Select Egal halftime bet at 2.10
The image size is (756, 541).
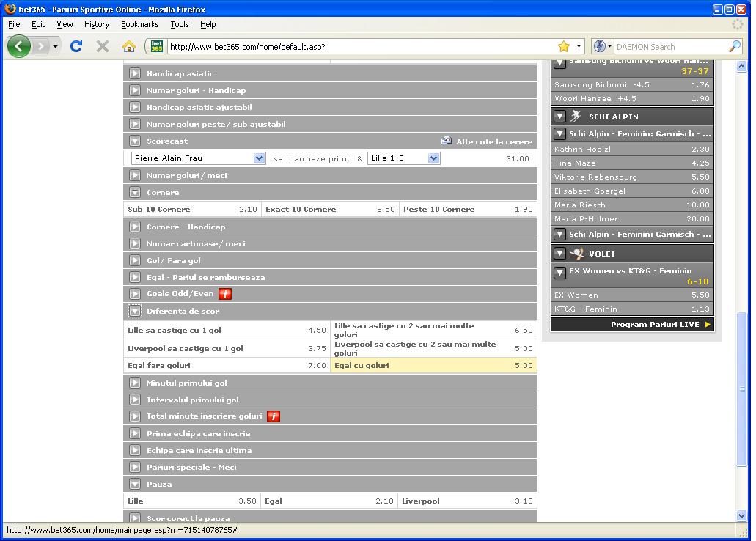pyautogui.click(x=330, y=501)
